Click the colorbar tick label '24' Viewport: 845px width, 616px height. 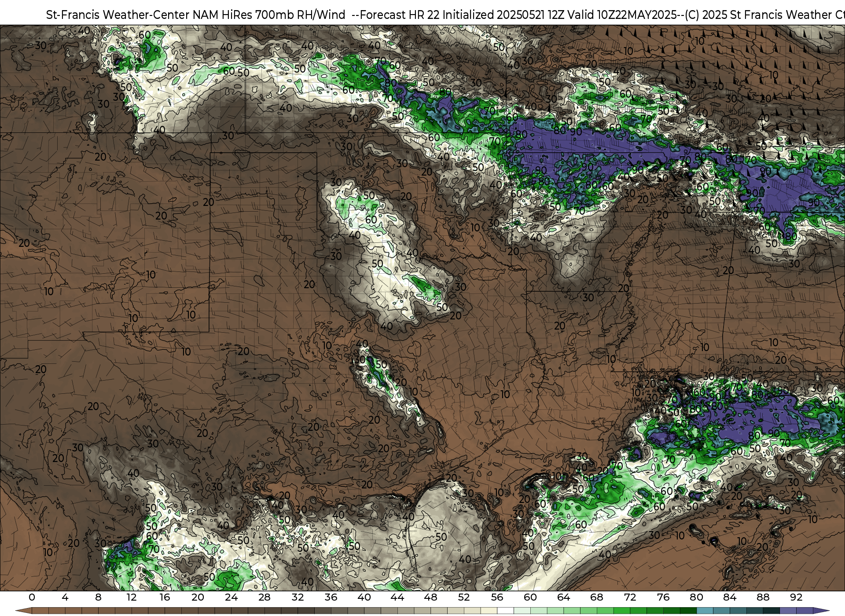tap(231, 597)
